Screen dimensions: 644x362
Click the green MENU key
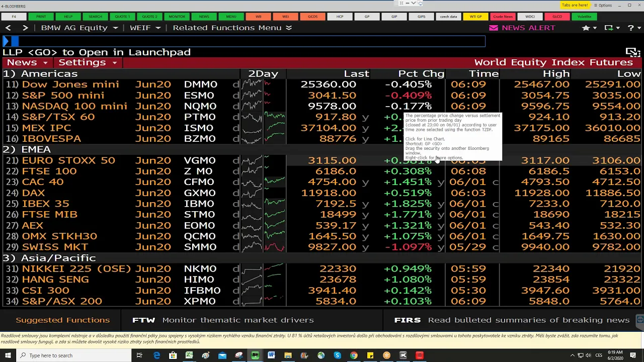231,17
